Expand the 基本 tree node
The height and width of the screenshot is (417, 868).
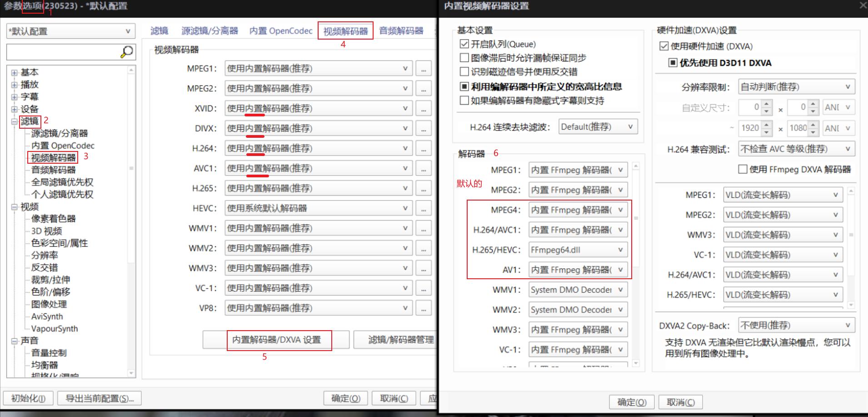click(x=13, y=72)
